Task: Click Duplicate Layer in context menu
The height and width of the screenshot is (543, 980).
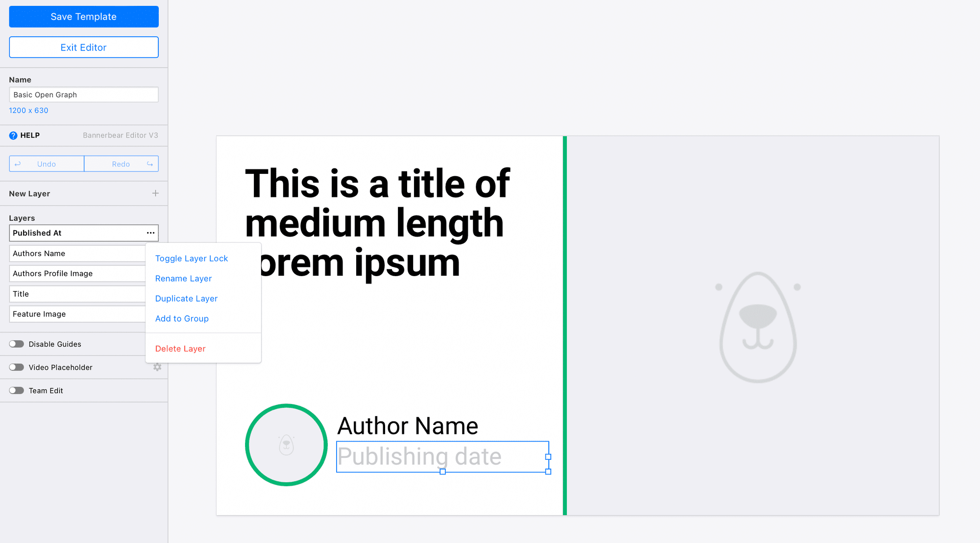Action: pyautogui.click(x=186, y=298)
